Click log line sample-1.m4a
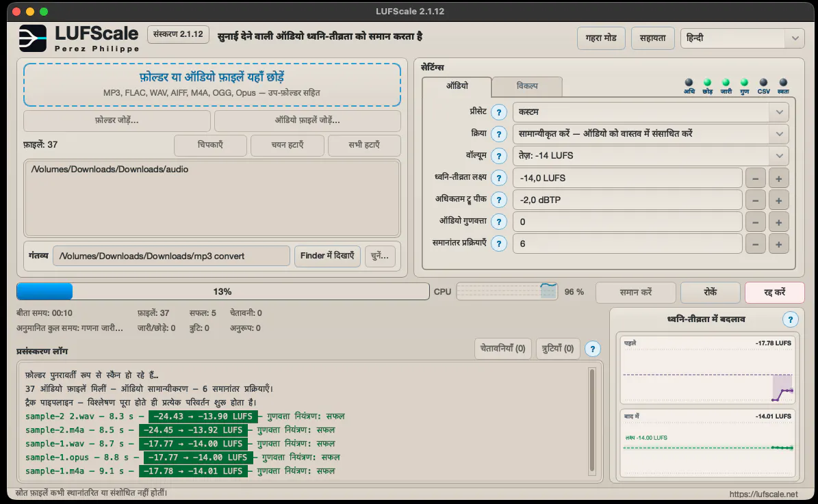Image resolution: width=818 pixels, height=504 pixels. 180,470
